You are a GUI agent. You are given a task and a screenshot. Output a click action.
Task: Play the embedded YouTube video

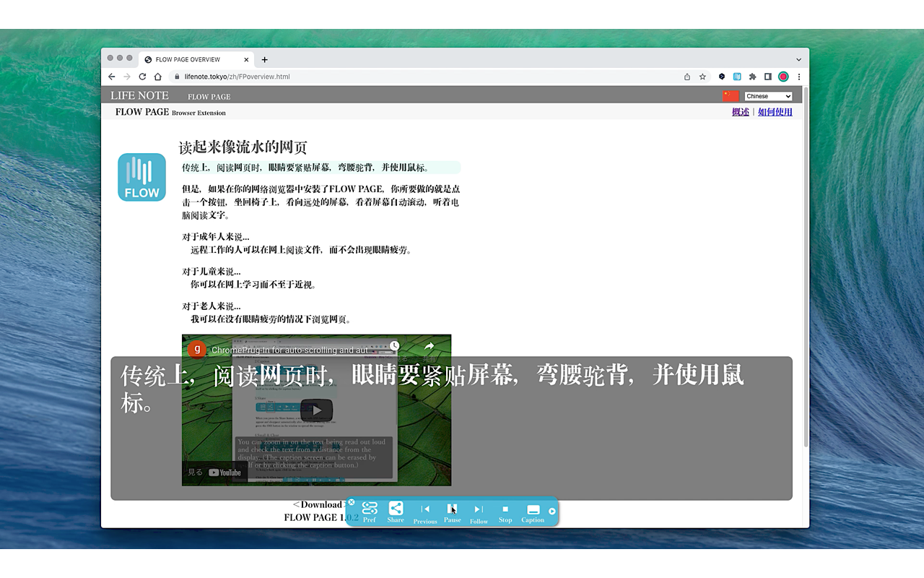316,410
